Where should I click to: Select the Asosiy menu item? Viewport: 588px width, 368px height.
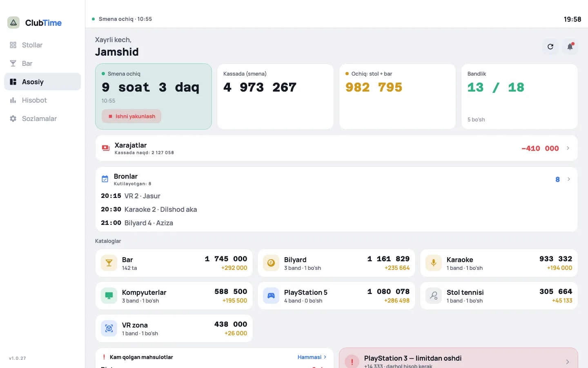click(42, 82)
